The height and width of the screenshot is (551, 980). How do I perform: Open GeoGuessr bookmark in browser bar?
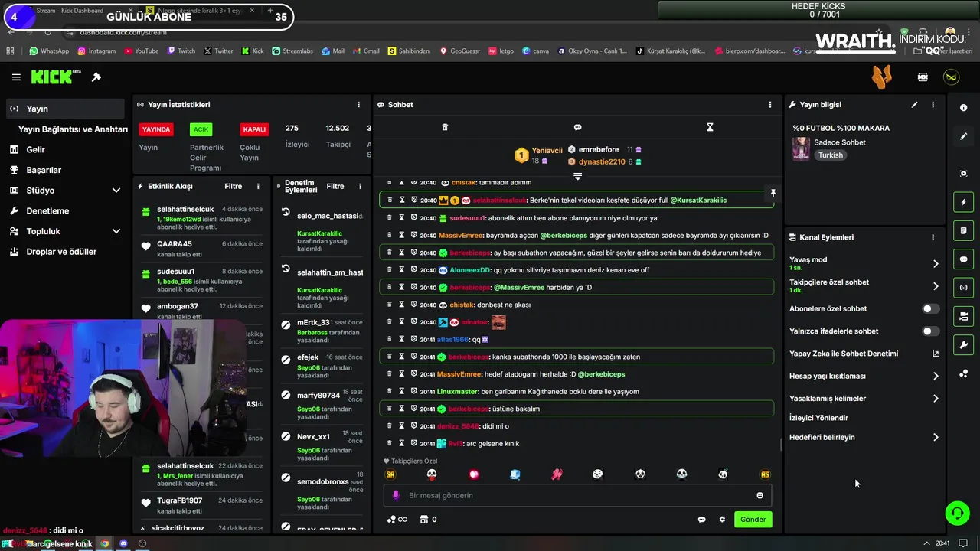pyautogui.click(x=459, y=51)
